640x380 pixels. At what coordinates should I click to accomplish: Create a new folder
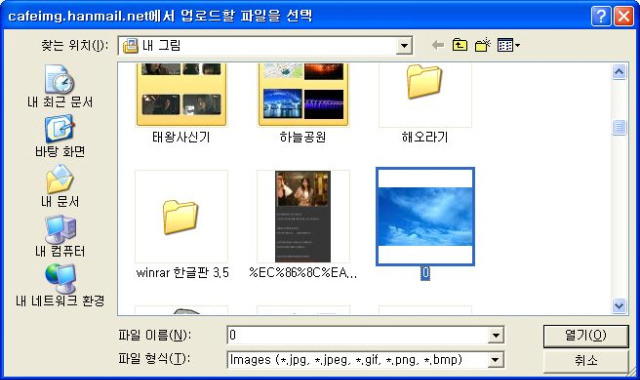point(482,45)
